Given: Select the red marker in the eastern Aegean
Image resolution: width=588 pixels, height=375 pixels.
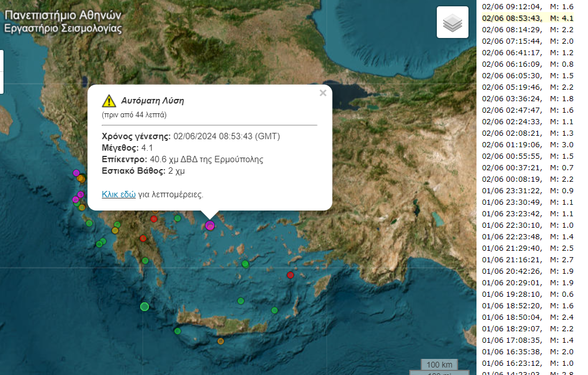Looking at the screenshot, I should coord(291,274).
